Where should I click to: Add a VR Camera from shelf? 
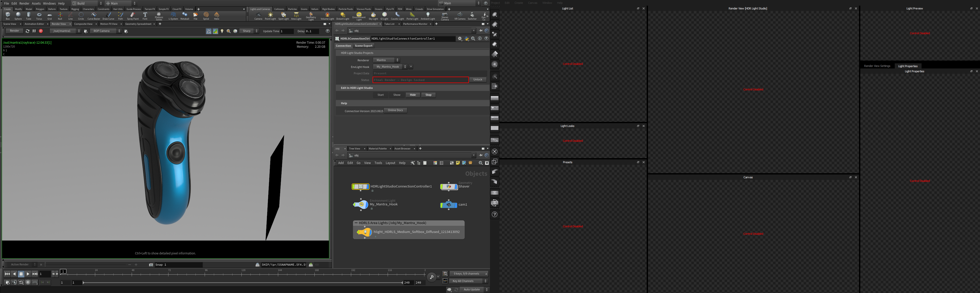[x=460, y=16]
